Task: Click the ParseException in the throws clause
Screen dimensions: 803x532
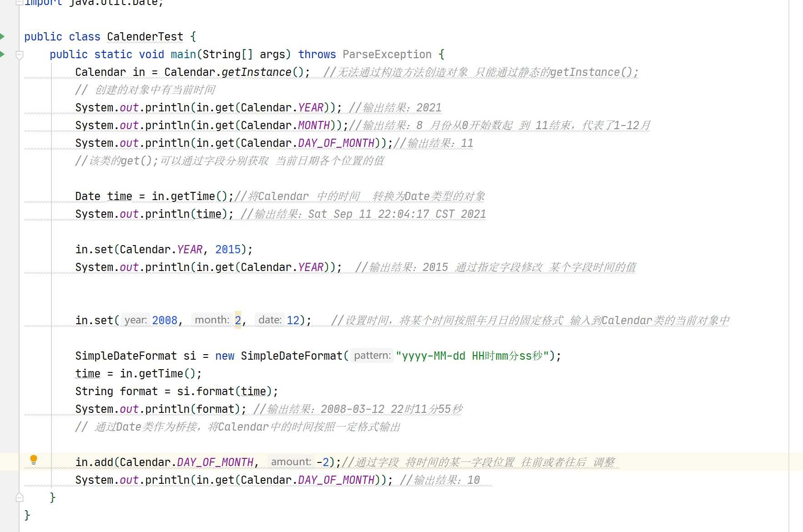Action: tap(387, 54)
